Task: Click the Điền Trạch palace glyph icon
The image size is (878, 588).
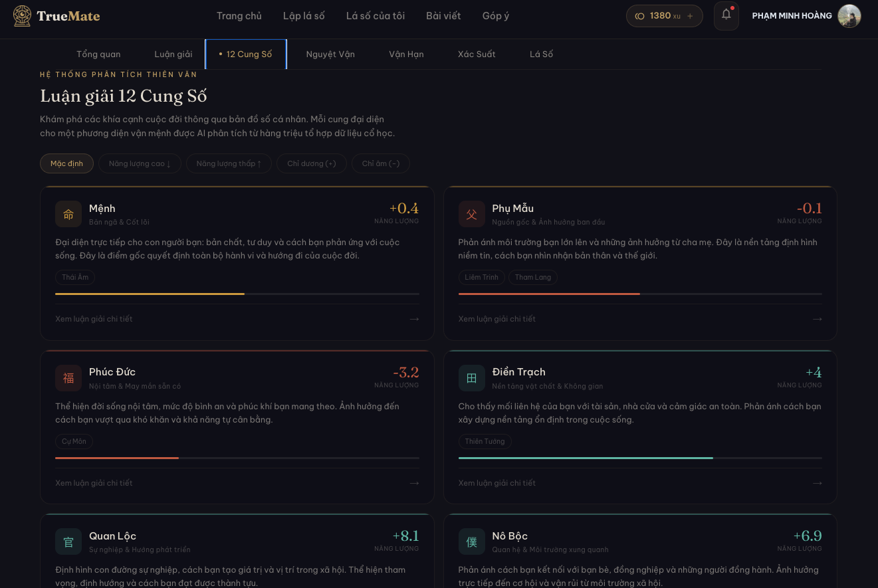Action: point(471,378)
